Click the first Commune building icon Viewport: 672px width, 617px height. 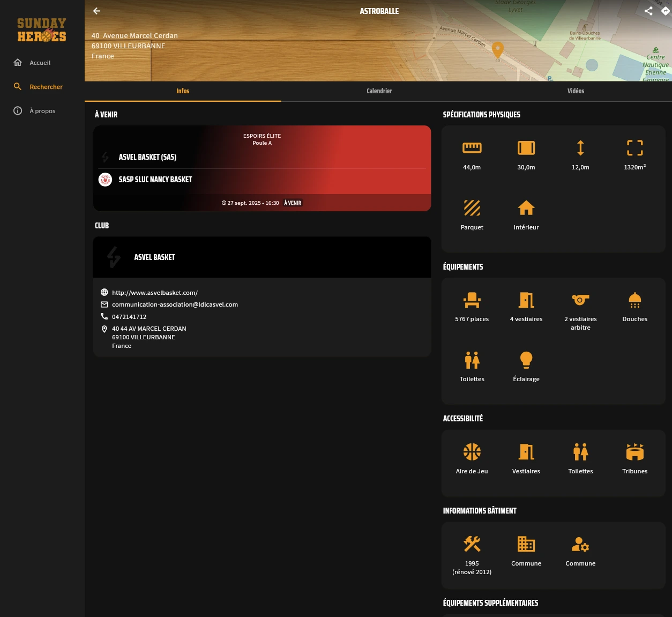(x=526, y=544)
